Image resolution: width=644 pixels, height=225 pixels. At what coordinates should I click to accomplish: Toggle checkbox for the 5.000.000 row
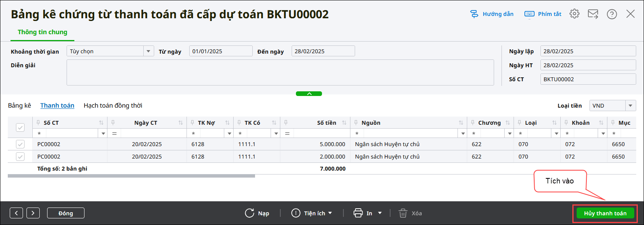[20, 144]
